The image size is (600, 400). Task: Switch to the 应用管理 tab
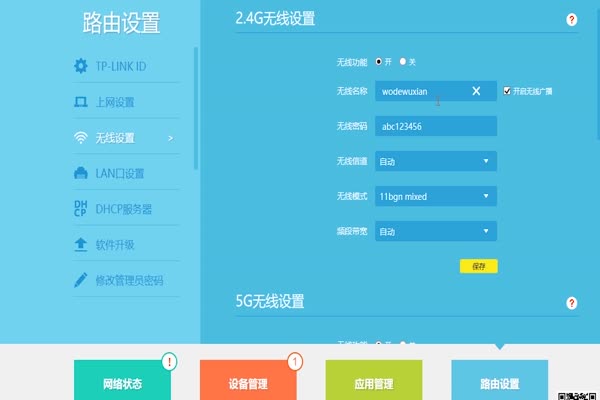pyautogui.click(x=374, y=380)
